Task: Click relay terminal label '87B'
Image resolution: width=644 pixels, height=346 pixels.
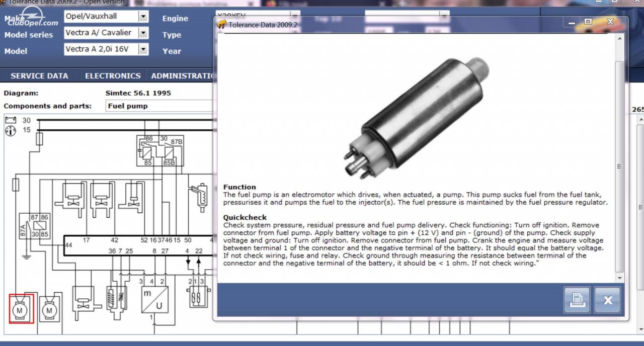Action: pos(176,142)
